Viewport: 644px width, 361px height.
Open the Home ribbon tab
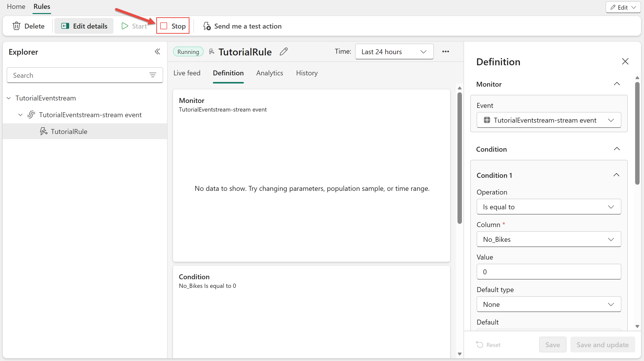[16, 6]
